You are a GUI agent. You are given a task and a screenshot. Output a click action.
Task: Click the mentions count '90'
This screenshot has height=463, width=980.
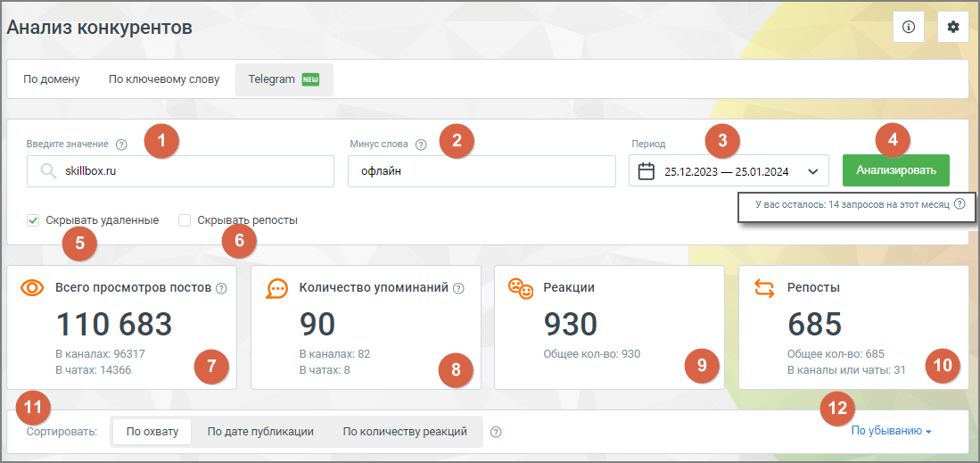click(x=317, y=324)
